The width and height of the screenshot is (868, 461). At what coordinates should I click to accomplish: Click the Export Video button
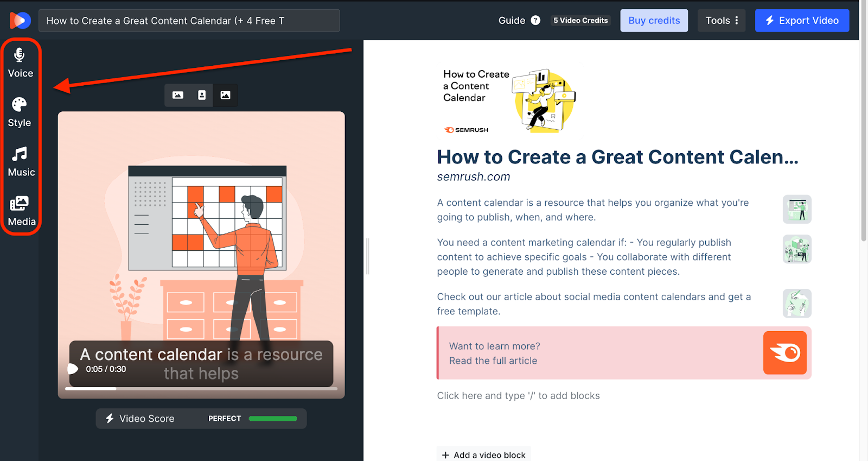(802, 21)
